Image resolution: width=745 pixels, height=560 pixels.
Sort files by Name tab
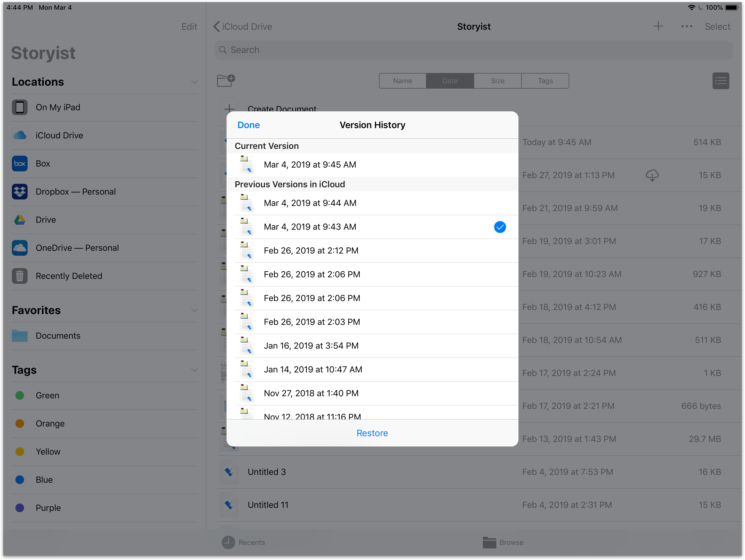pos(403,81)
